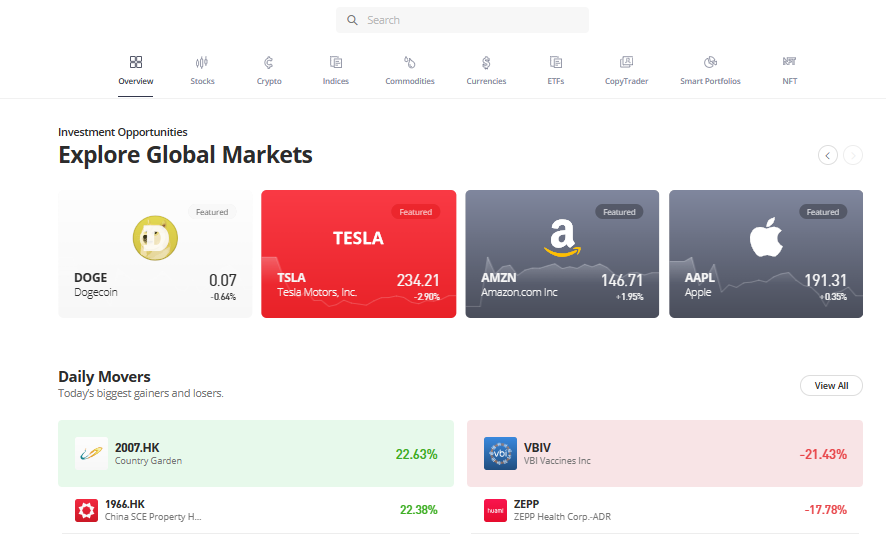Click the search magnifier icon
The width and height of the screenshot is (886, 541).
click(352, 20)
